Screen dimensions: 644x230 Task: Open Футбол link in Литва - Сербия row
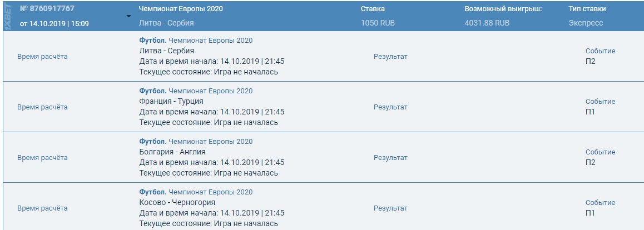pos(152,41)
